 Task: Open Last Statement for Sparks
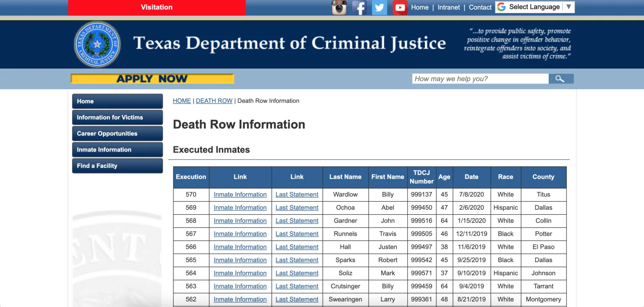[297, 260]
